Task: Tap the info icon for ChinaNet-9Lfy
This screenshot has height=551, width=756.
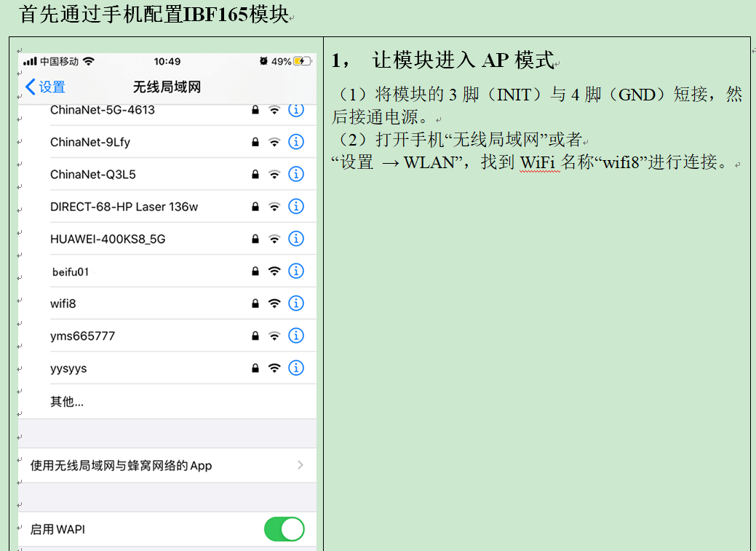Action: pos(296,142)
